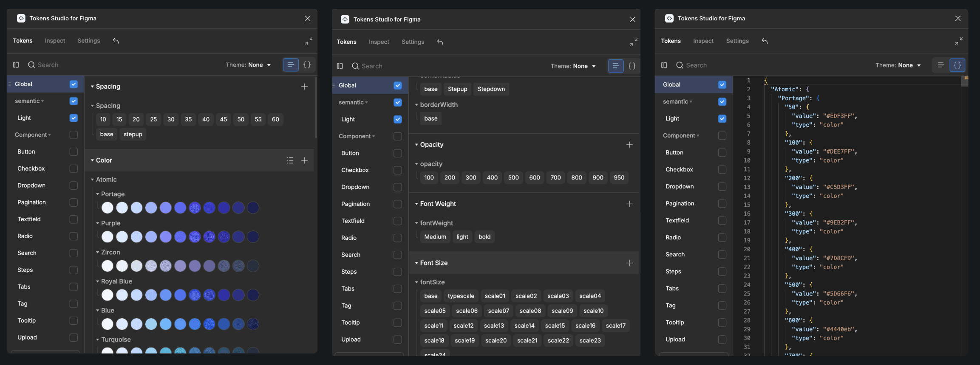Uncheck Light set in the Opacity tokens panel
This screenshot has height=365, width=980.
[397, 119]
